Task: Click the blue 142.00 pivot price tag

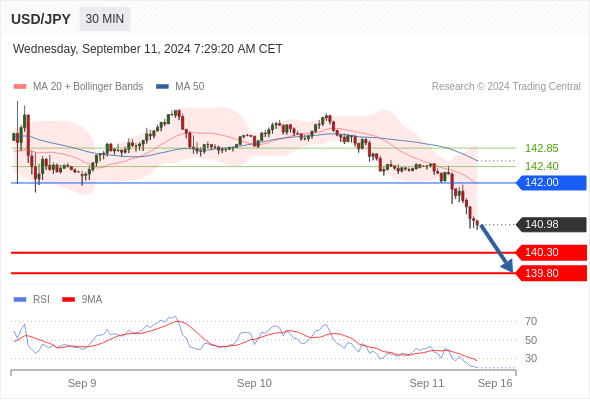Action: 551,183
